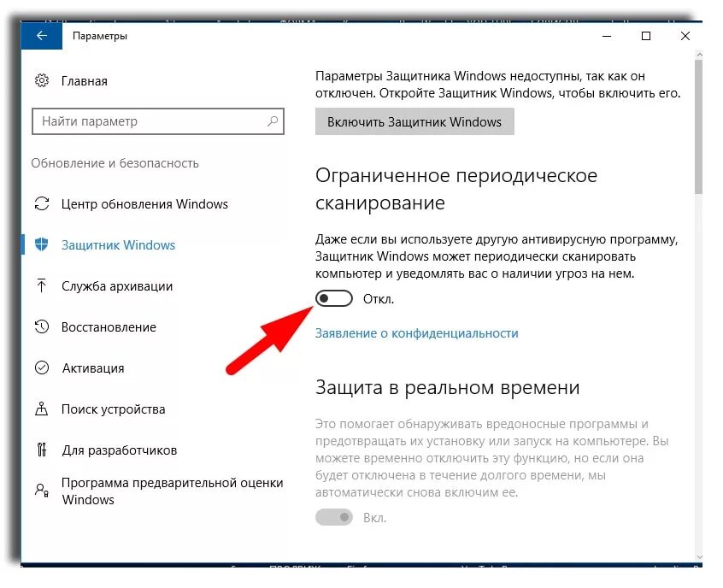Click in the Найти параметр search field
The height and width of the screenshot is (588, 723).
[158, 121]
